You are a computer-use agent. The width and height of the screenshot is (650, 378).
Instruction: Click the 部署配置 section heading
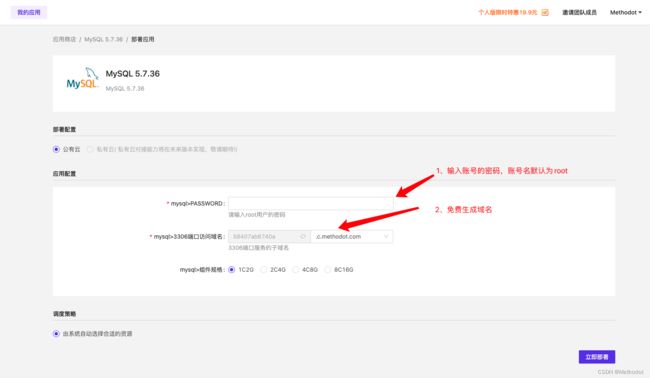point(64,130)
